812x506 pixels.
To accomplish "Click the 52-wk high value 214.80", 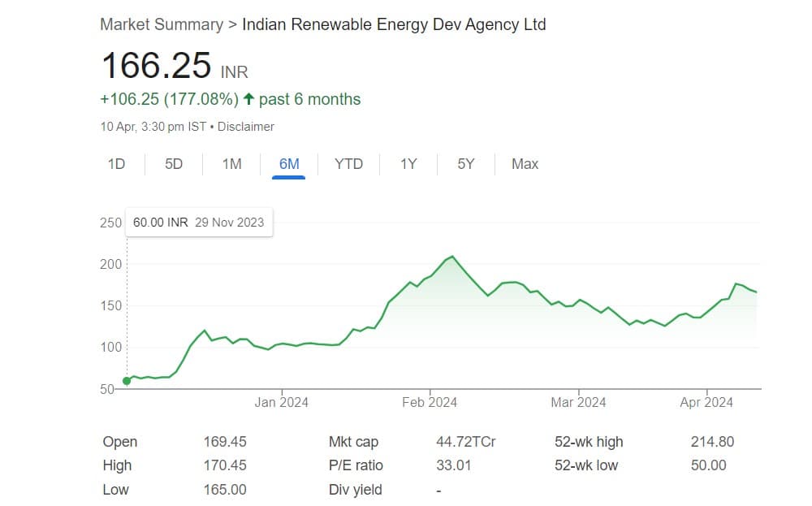I will point(712,442).
